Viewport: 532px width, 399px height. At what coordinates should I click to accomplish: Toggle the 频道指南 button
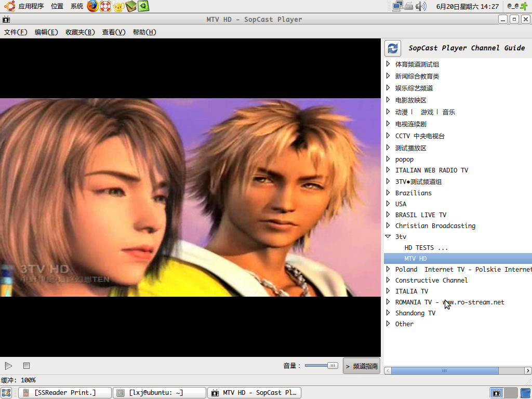[362, 366]
